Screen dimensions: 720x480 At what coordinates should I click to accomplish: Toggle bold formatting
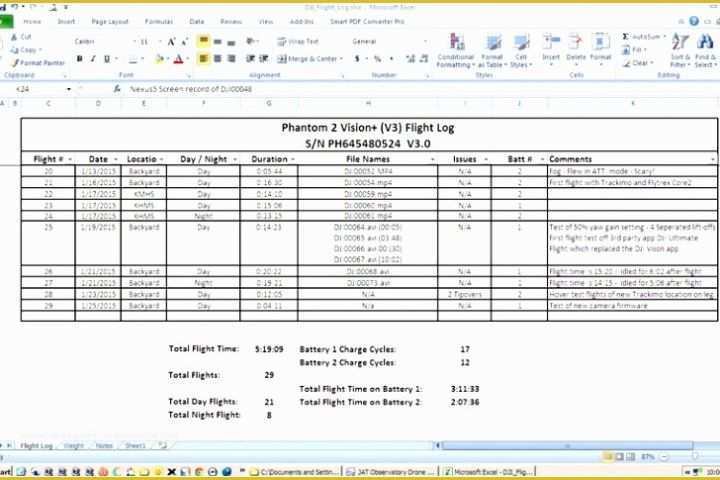point(79,59)
